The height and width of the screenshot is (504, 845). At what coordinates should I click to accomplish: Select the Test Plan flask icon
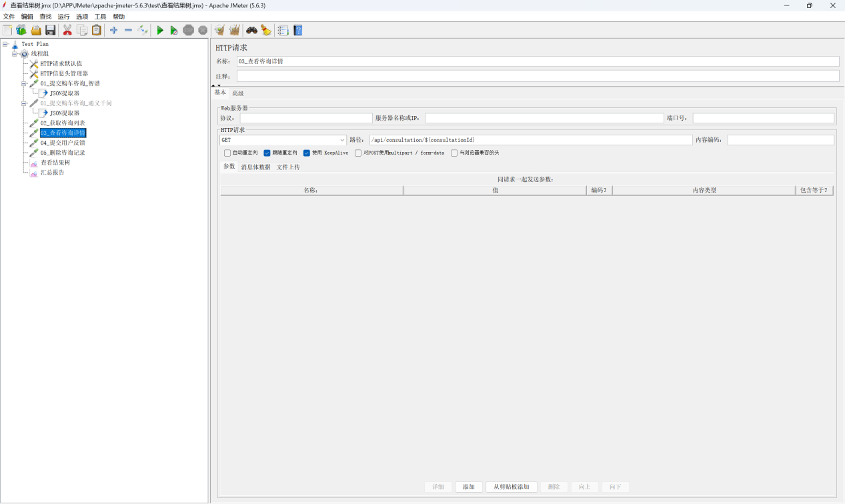[x=15, y=44]
